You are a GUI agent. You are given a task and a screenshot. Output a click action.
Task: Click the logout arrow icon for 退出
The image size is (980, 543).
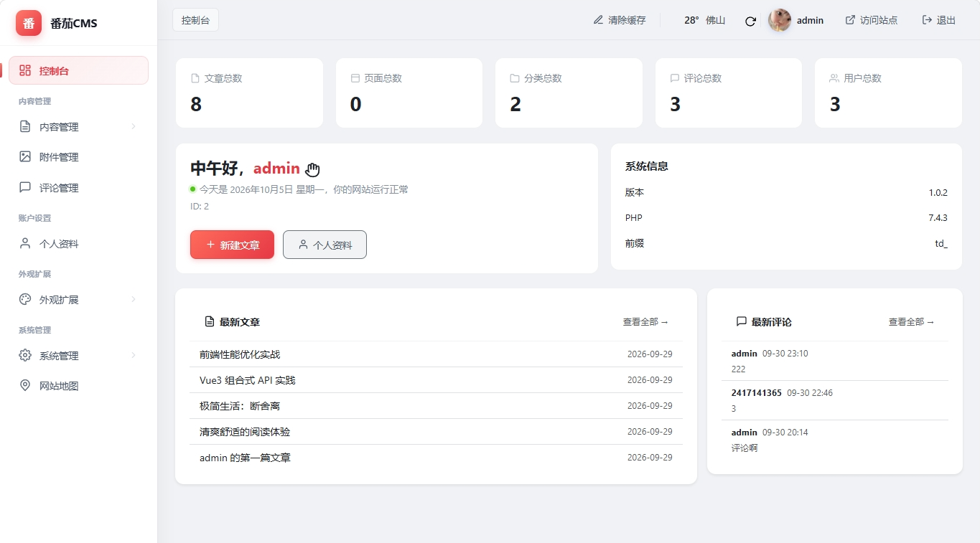pos(927,20)
